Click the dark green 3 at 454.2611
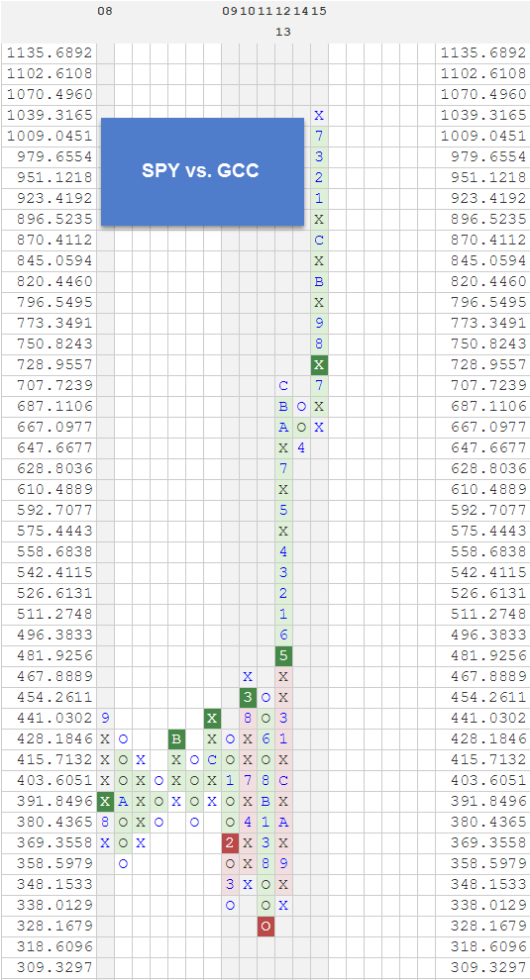 [248, 697]
